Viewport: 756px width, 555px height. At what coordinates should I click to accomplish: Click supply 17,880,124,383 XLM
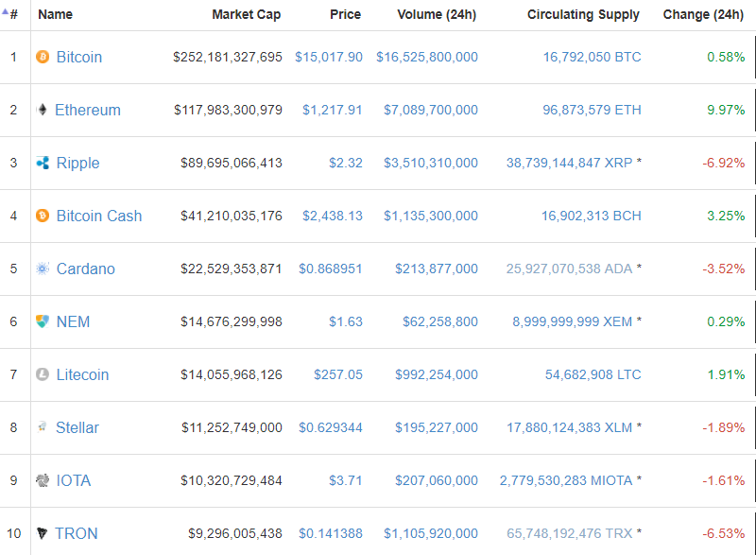click(x=570, y=427)
